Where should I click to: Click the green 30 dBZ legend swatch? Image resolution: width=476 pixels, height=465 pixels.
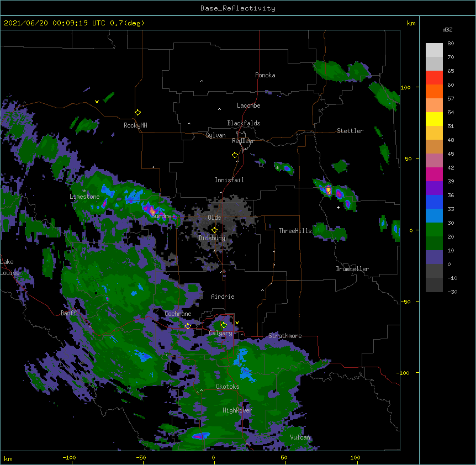pos(434,230)
